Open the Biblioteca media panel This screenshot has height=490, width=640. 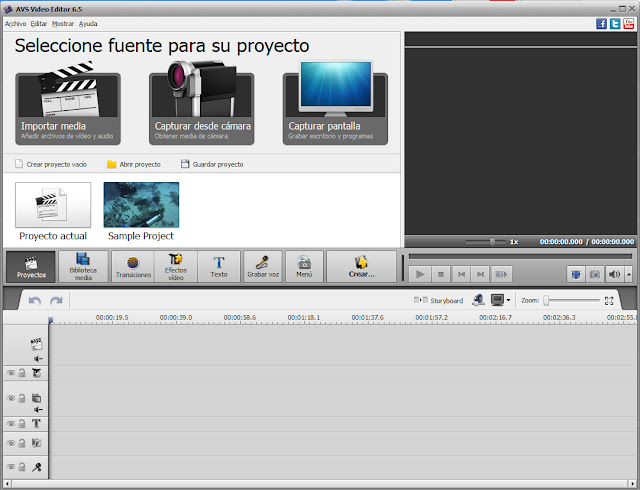tap(83, 266)
